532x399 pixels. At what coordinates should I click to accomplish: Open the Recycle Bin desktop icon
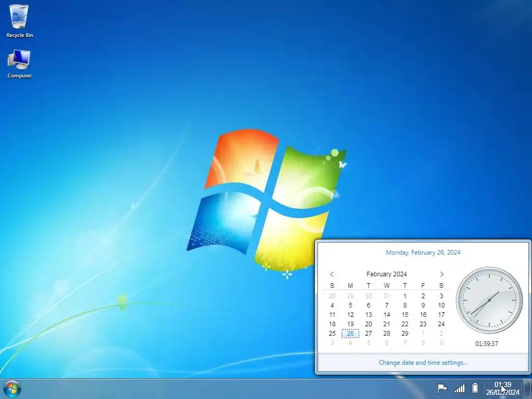(x=19, y=21)
